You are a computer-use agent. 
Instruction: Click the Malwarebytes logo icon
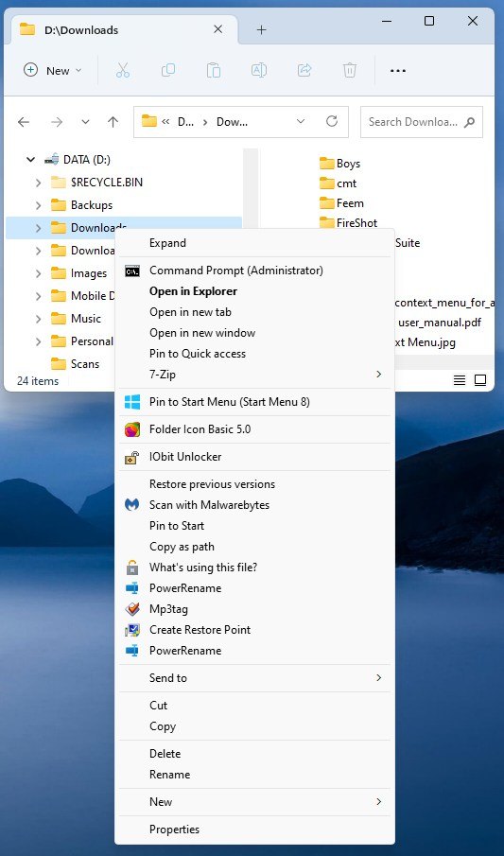[x=132, y=505]
